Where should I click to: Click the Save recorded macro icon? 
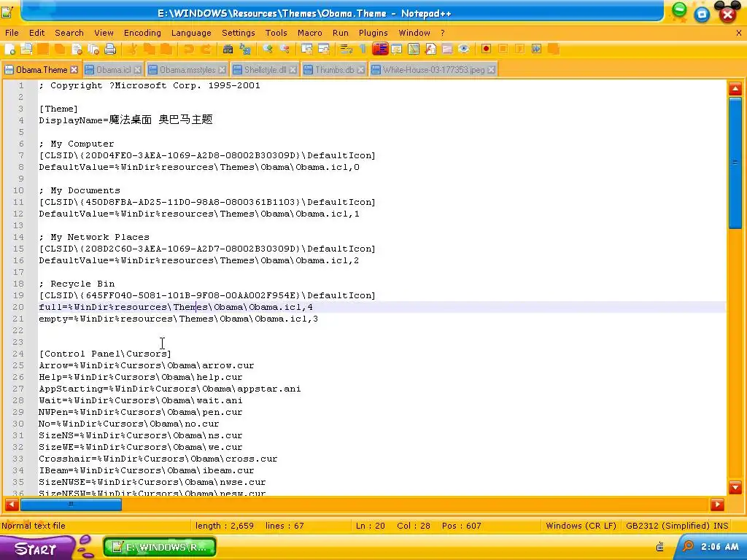coord(553,49)
